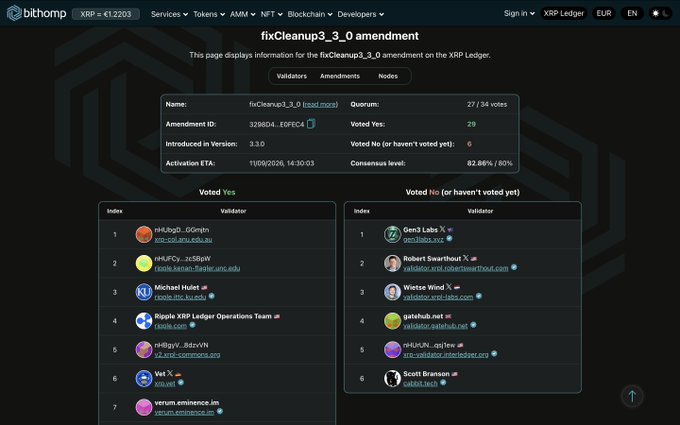The width and height of the screenshot is (680, 425).
Task: Expand the NFT menu
Action: [x=271, y=14]
